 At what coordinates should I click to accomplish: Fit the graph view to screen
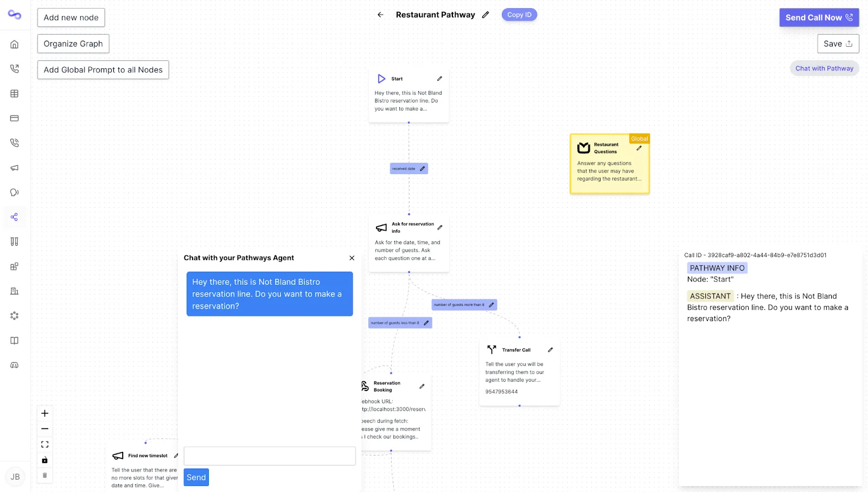pyautogui.click(x=45, y=444)
